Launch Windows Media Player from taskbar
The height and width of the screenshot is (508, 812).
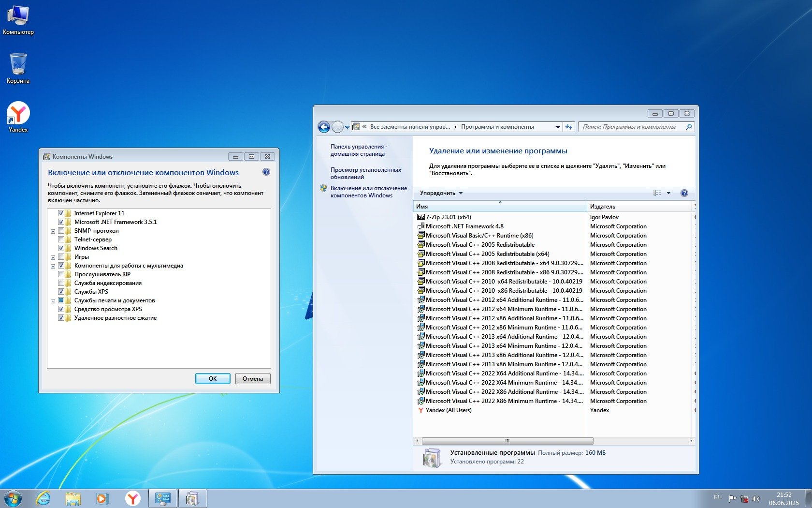102,498
